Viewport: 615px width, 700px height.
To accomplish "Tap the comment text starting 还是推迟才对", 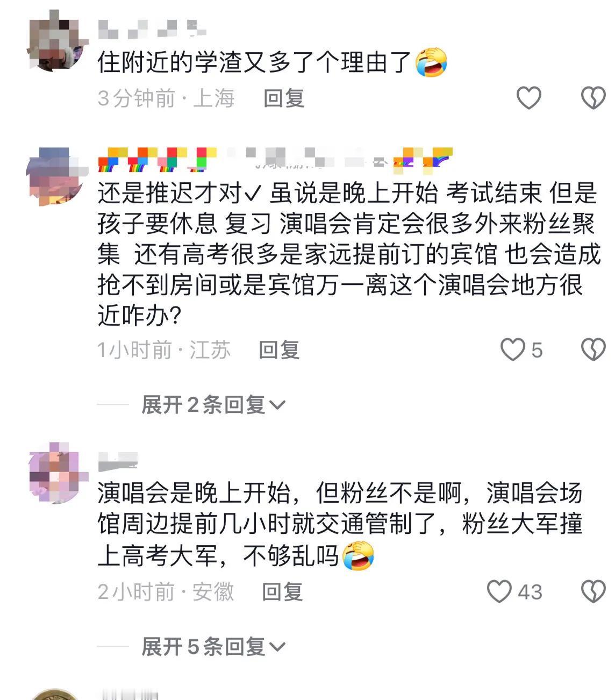I will (x=348, y=254).
